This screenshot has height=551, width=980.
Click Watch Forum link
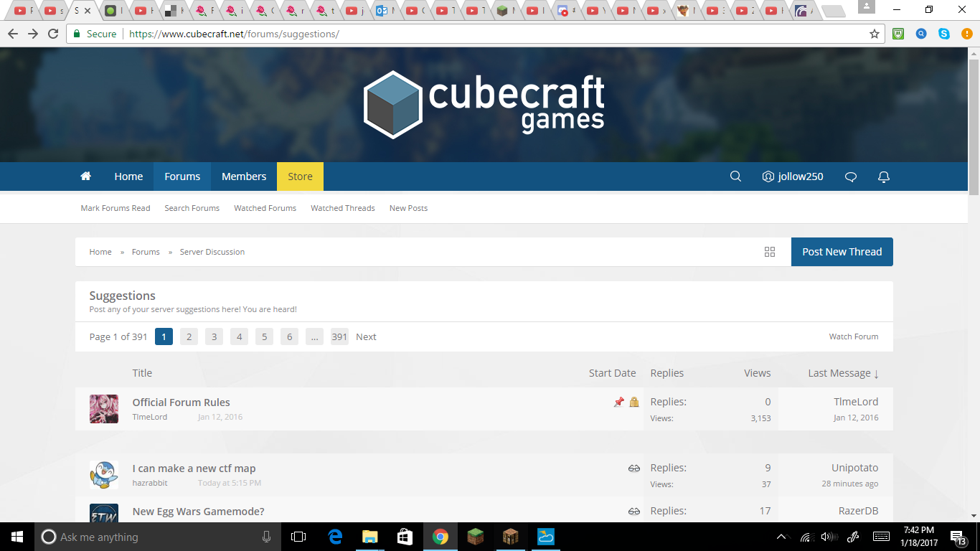(854, 336)
